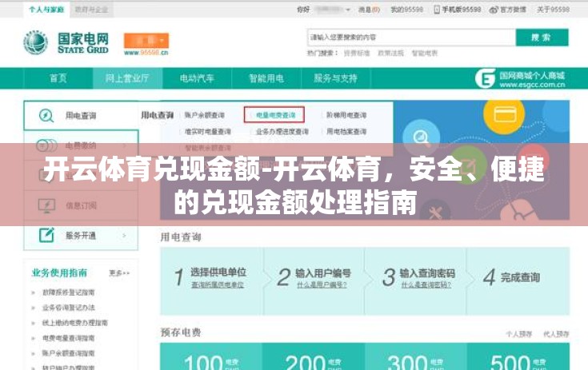Choose the 300 prepay amount tile
Viewport: 588px width, 370px height.
point(416,356)
